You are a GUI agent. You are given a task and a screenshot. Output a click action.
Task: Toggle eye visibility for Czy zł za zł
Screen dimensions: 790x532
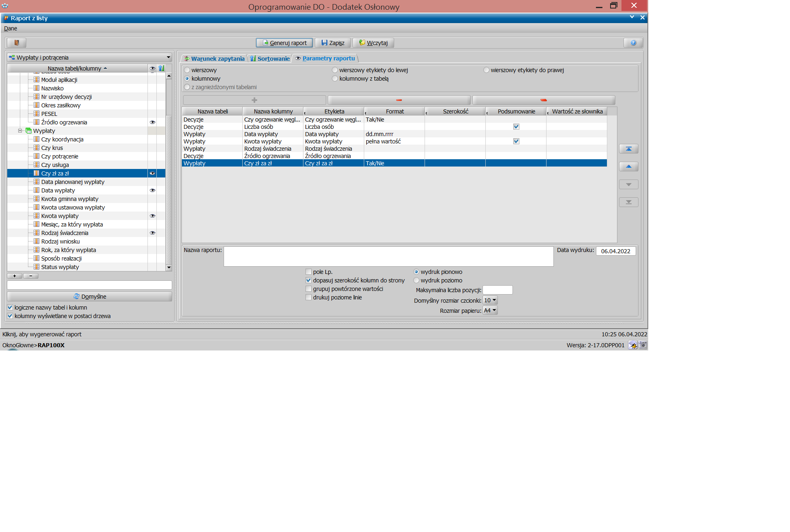[x=152, y=173]
